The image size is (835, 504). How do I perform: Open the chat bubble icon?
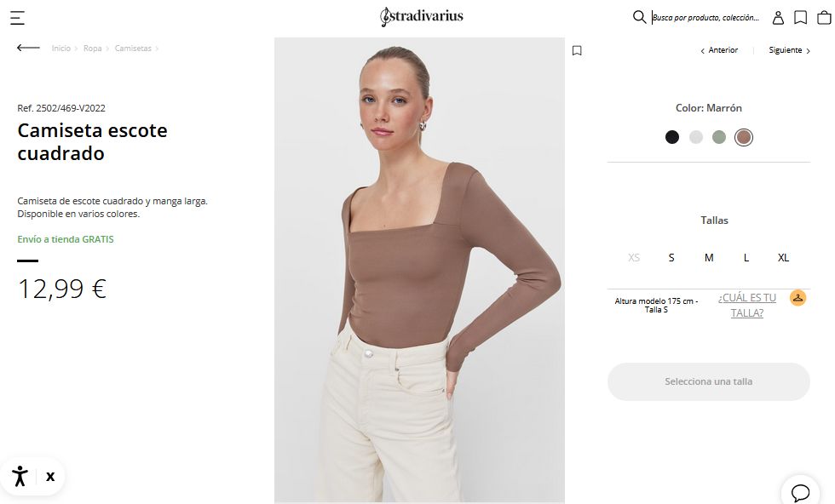(x=800, y=492)
